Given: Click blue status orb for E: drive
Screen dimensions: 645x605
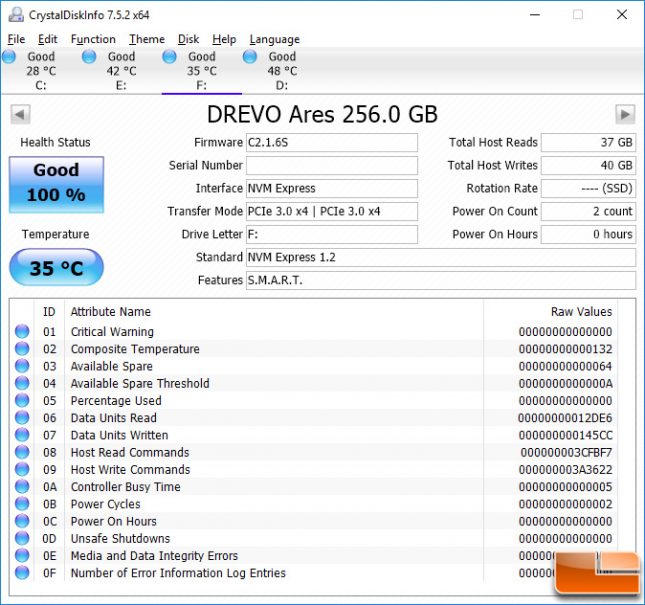Looking at the screenshot, I should point(89,56).
